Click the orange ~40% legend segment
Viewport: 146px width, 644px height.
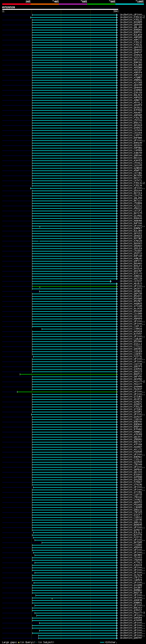tap(45, 4)
